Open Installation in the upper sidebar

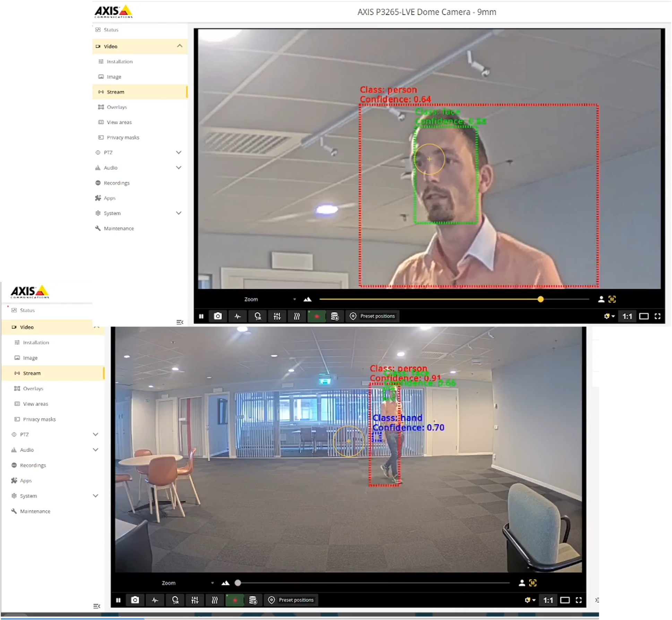pos(140,62)
